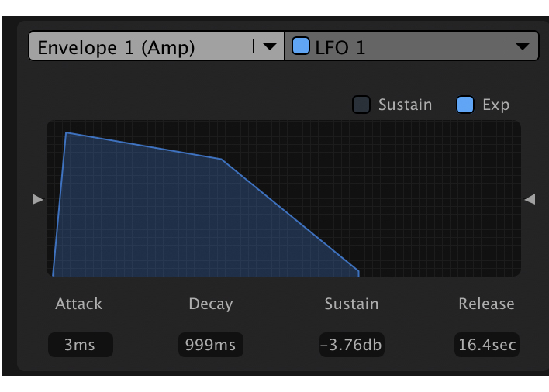
Task: Toggle the Sustain checkbox
Action: coord(362,105)
